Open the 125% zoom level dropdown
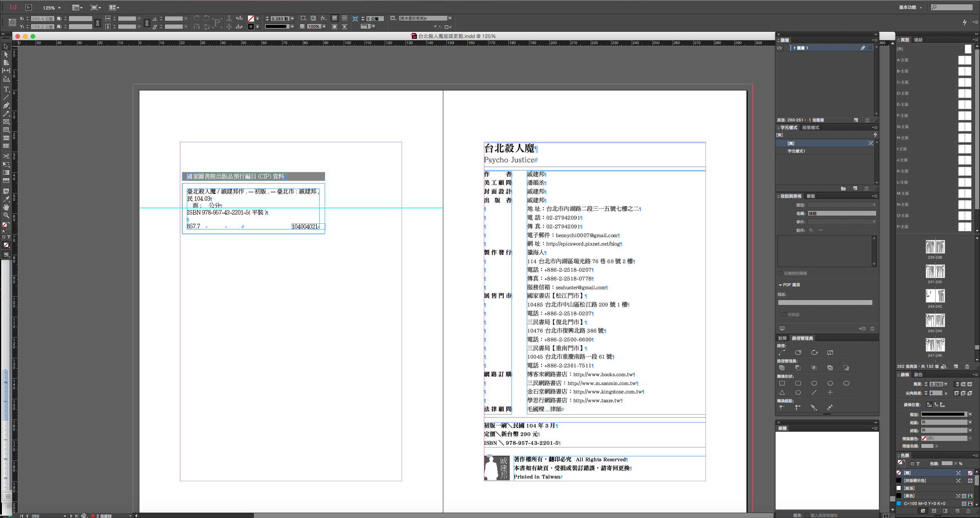 pyautogui.click(x=52, y=8)
